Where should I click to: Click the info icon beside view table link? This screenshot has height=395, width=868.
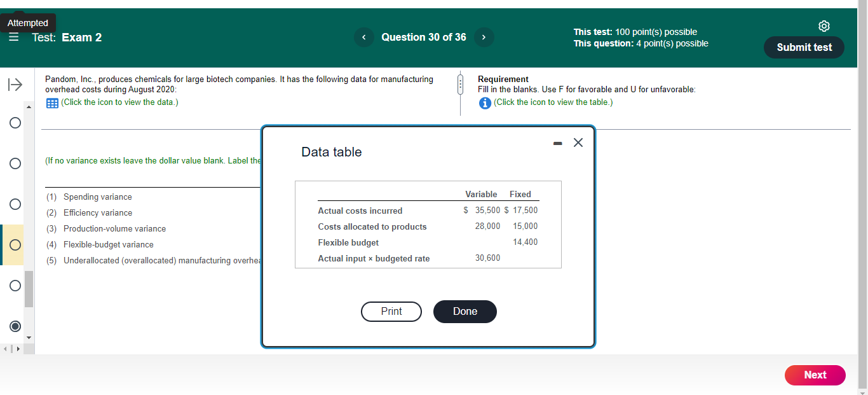click(x=485, y=102)
